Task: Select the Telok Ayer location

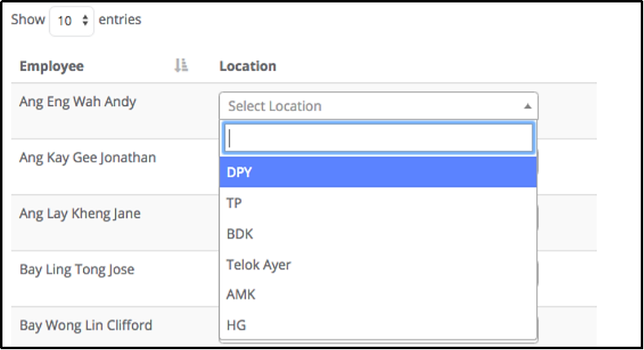Action: point(378,264)
